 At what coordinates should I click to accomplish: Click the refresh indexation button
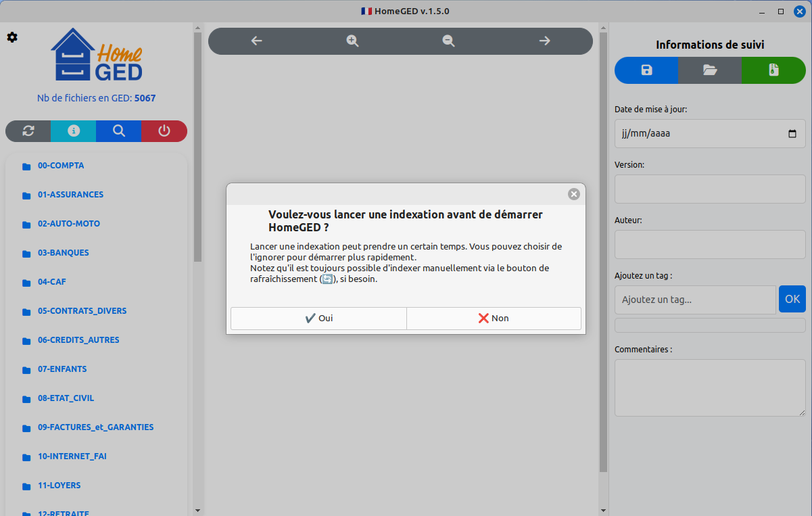pyautogui.click(x=28, y=131)
